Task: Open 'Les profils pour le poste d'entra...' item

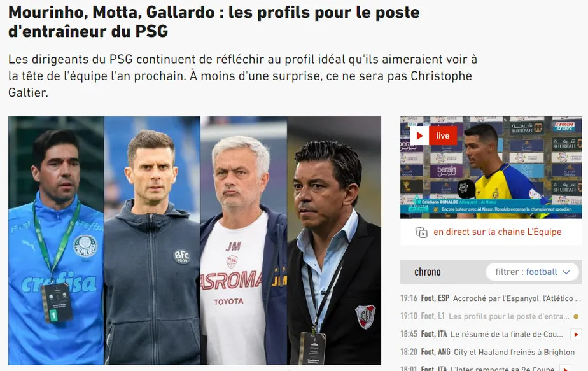Action: 508,317
